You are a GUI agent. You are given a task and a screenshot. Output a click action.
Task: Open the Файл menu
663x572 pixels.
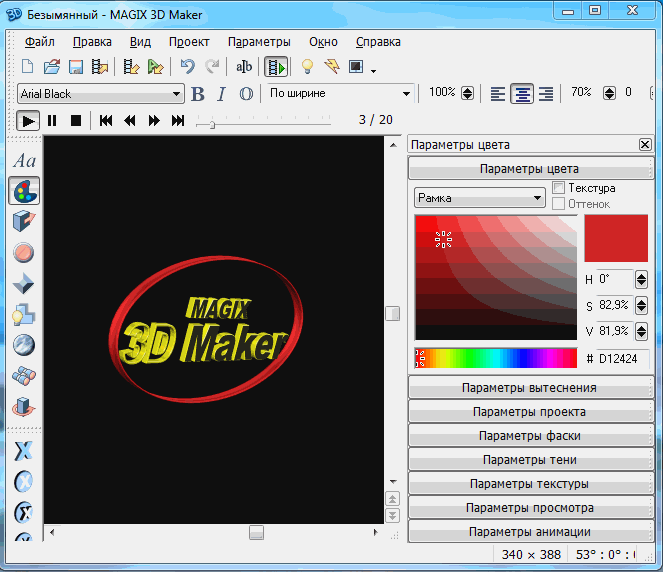[40, 42]
